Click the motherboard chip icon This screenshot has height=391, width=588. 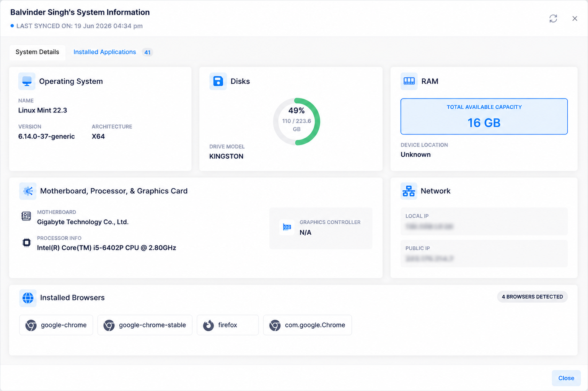(26, 216)
